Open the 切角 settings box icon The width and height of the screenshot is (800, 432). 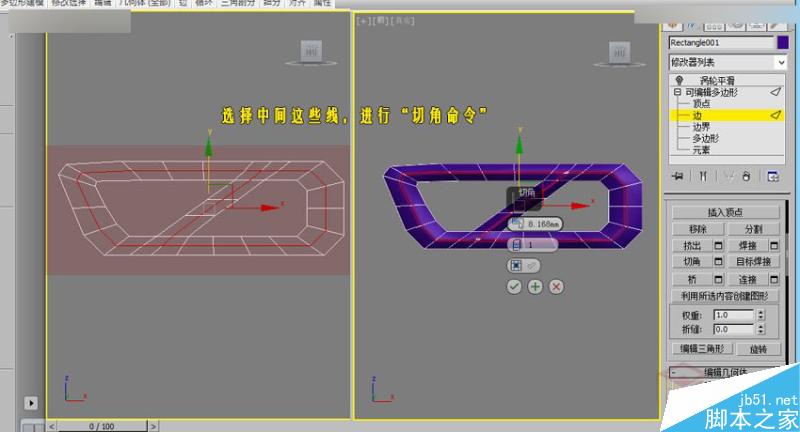click(718, 262)
